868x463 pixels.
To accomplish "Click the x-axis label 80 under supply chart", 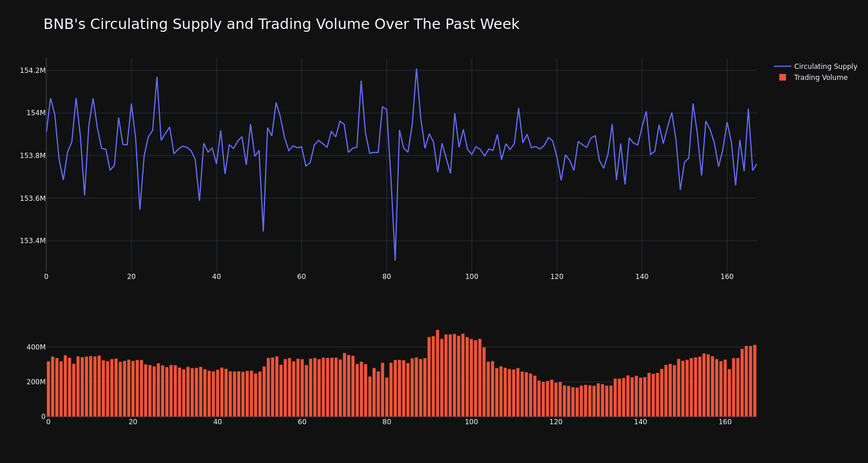I will pyautogui.click(x=387, y=277).
